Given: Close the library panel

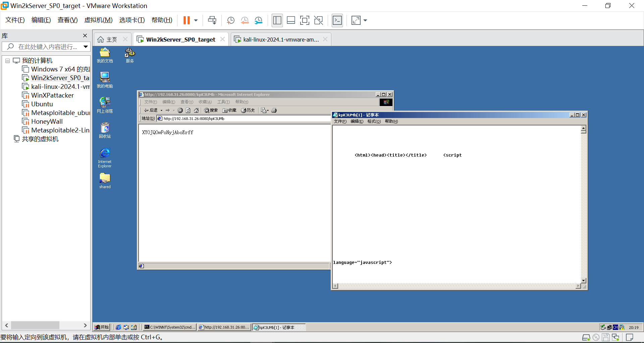Looking at the screenshot, I should click(85, 36).
